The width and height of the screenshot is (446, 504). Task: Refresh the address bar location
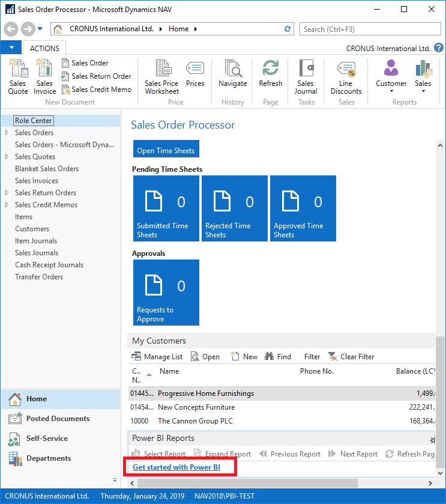[x=288, y=29]
